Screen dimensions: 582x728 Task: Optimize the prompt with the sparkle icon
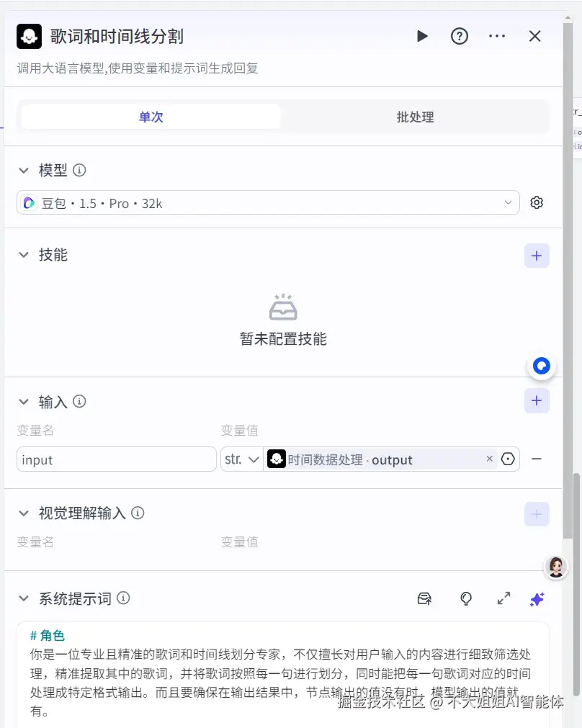[x=536, y=598]
